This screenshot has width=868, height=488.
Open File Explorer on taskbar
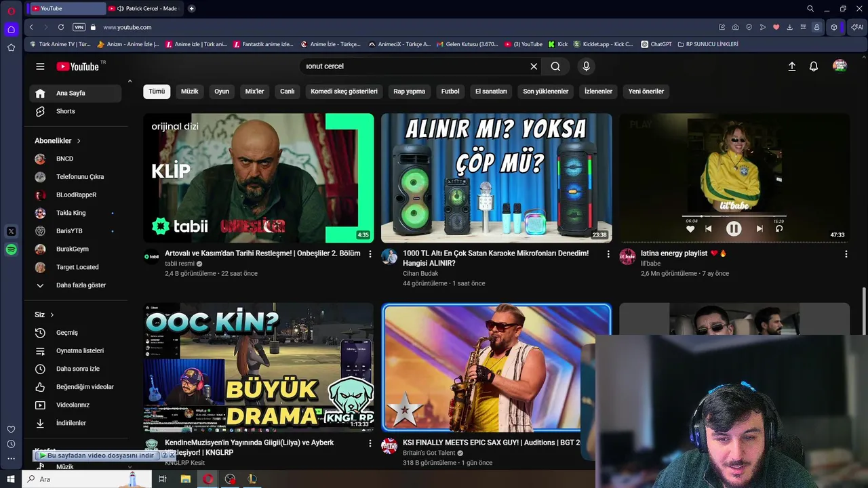(185, 479)
